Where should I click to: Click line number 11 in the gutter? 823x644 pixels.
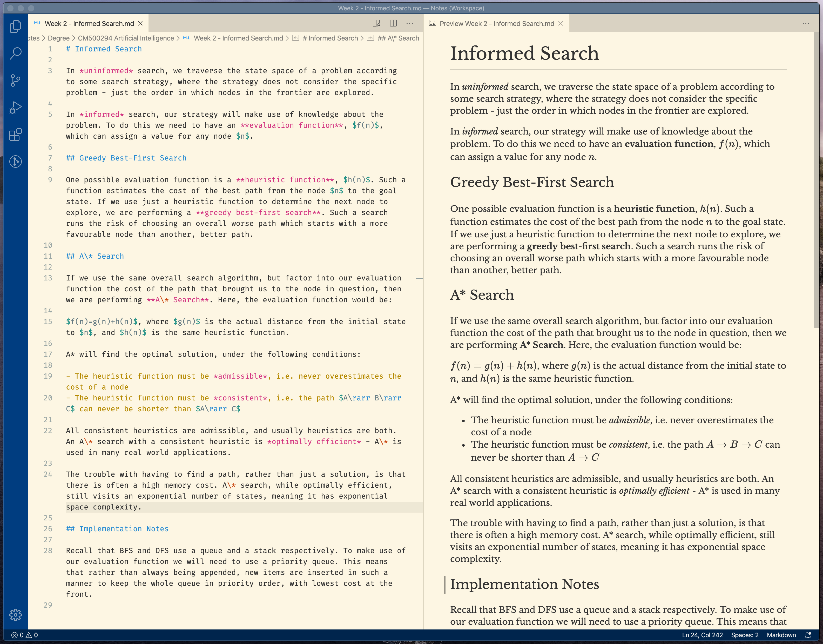coord(48,256)
